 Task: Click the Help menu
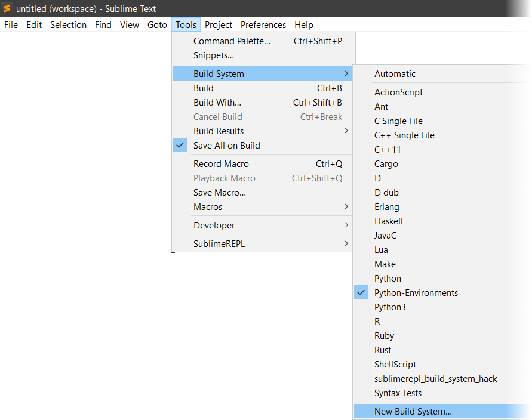(303, 24)
